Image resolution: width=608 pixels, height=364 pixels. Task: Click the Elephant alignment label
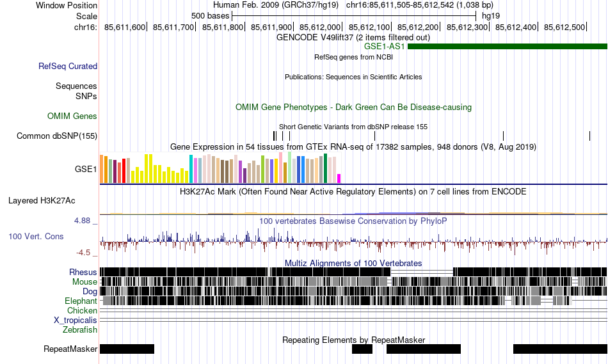point(81,301)
